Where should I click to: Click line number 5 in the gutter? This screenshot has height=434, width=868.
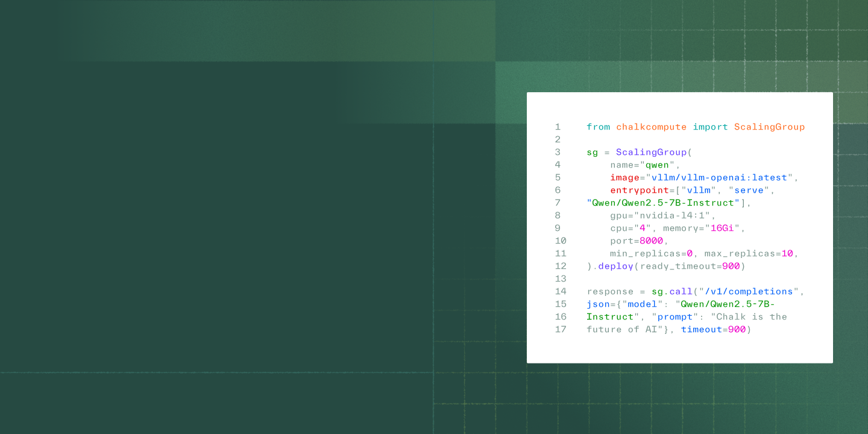point(558,178)
